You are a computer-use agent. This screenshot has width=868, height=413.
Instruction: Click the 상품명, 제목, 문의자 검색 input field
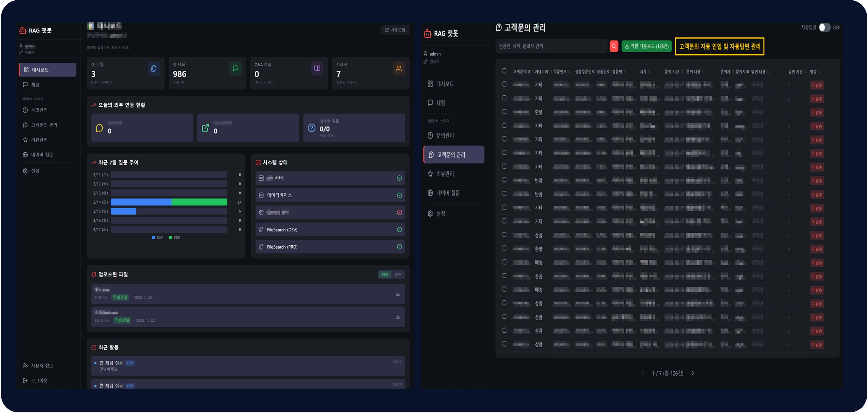point(551,46)
